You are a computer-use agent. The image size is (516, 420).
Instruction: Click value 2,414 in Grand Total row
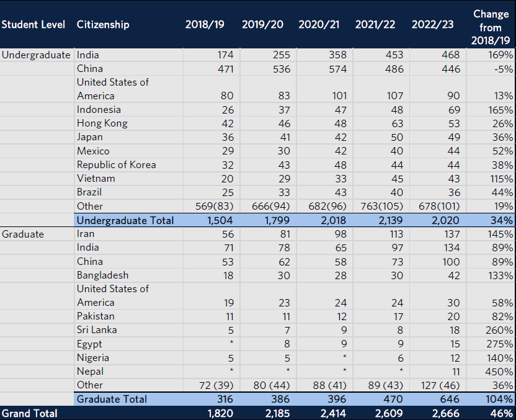coord(332,413)
